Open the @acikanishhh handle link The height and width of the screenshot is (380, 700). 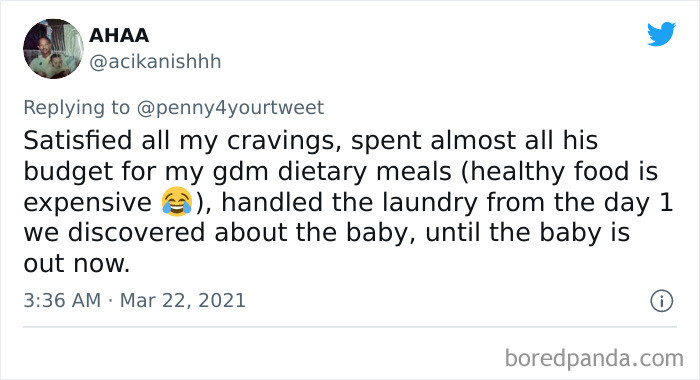[x=155, y=62]
